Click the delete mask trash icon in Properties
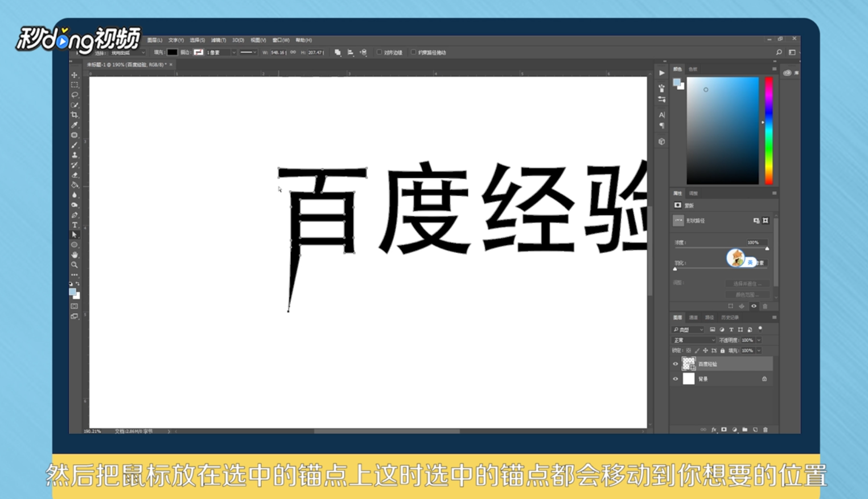This screenshot has height=499, width=868. pos(765,306)
